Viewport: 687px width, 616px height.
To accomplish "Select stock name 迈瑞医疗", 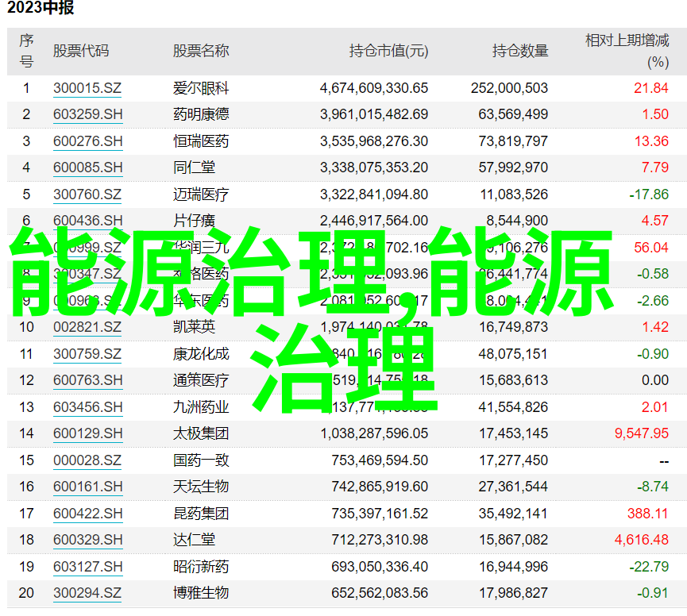I will pos(201,194).
